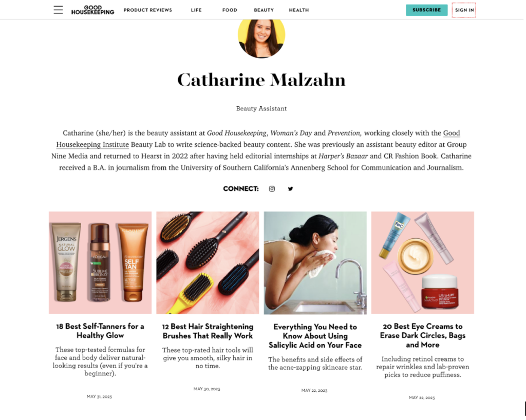Image resolution: width=526 pixels, height=420 pixels.
Task: Click Catharine Malzahn's profile photo
Action: pyautogui.click(x=261, y=37)
